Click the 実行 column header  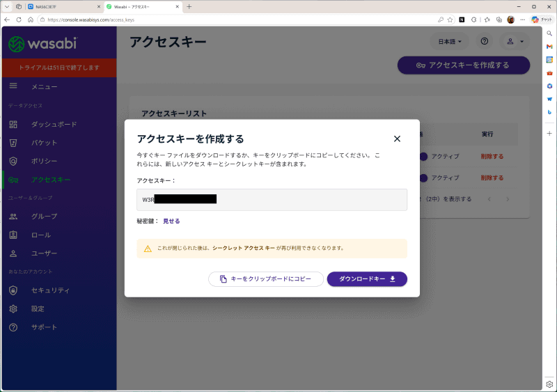coord(487,134)
